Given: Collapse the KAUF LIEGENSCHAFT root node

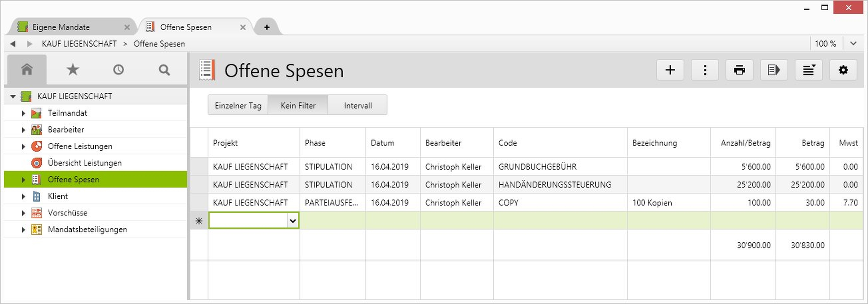Looking at the screenshot, I should [x=13, y=97].
